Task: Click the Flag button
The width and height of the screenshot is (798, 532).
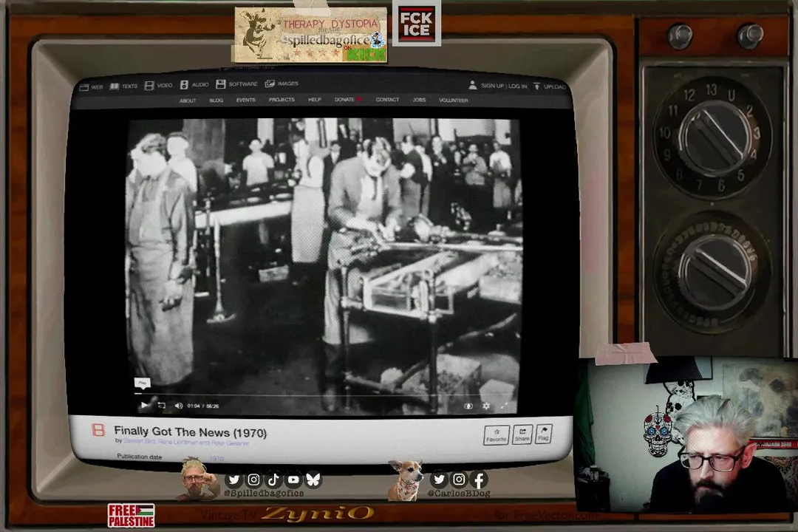Action: tap(544, 434)
